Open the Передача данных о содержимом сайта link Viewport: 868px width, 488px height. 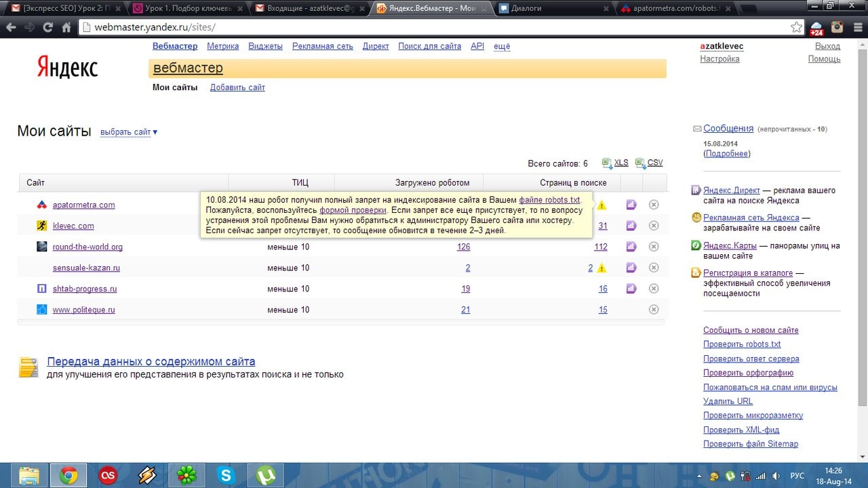[151, 362]
